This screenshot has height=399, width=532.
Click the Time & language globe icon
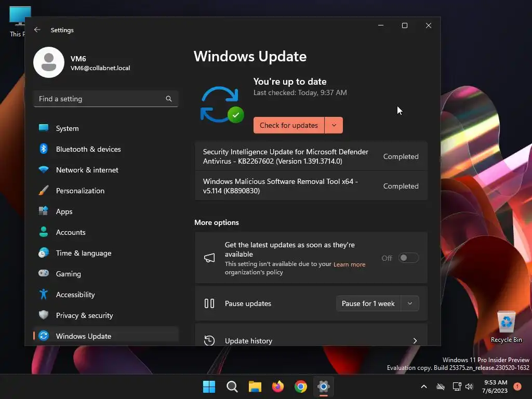(44, 253)
